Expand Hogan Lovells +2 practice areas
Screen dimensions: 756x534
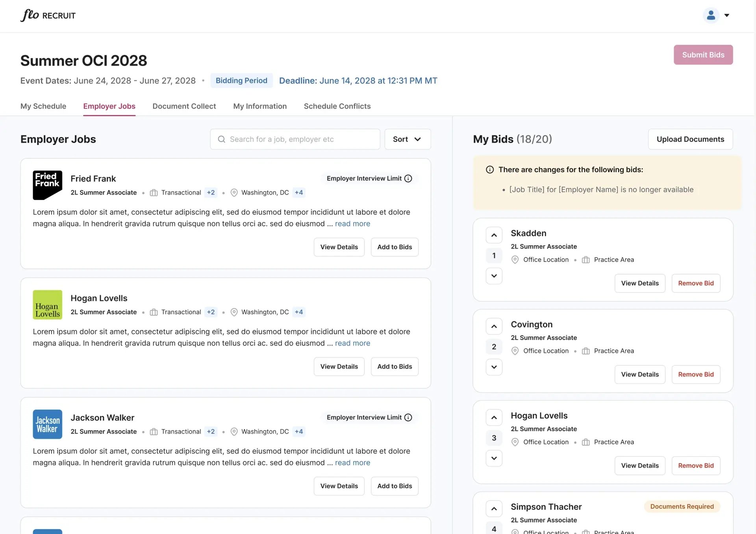[211, 312]
